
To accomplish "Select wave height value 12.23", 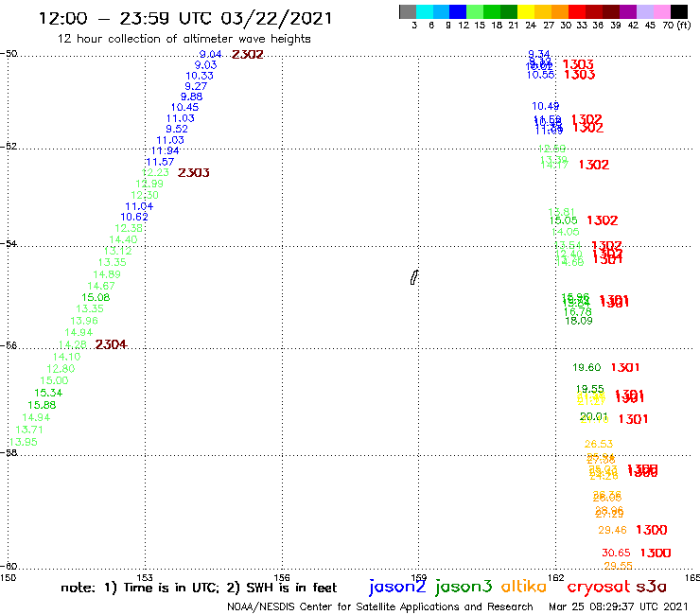I will (155, 173).
